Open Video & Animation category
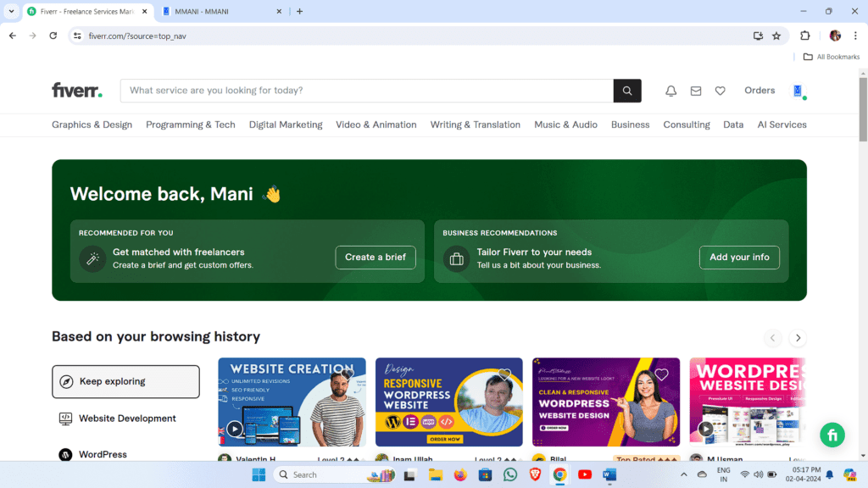868x488 pixels. [x=376, y=125]
